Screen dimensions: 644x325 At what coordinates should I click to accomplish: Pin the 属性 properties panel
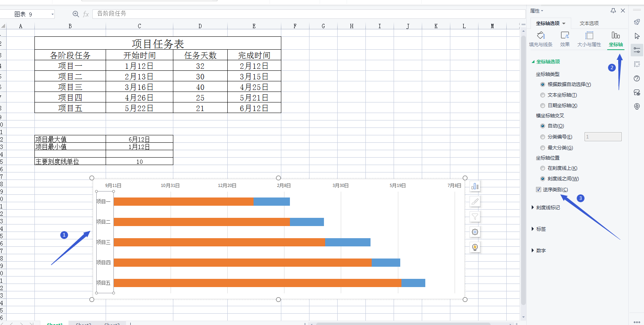pos(613,11)
